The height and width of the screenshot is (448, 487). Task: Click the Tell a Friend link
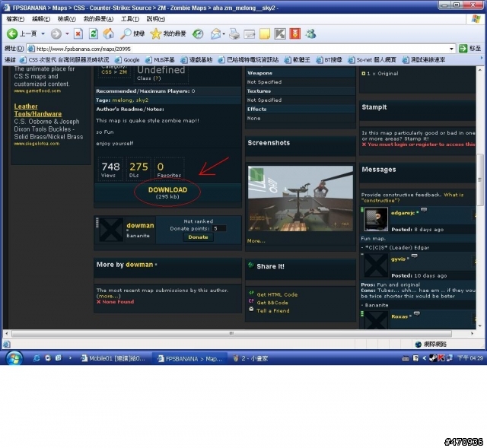pyautogui.click(x=273, y=311)
